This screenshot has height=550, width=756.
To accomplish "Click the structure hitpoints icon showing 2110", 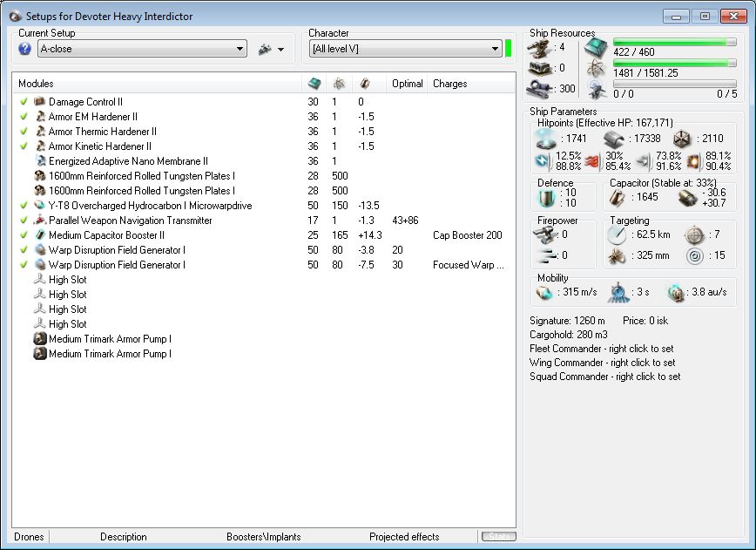I will coord(682,139).
